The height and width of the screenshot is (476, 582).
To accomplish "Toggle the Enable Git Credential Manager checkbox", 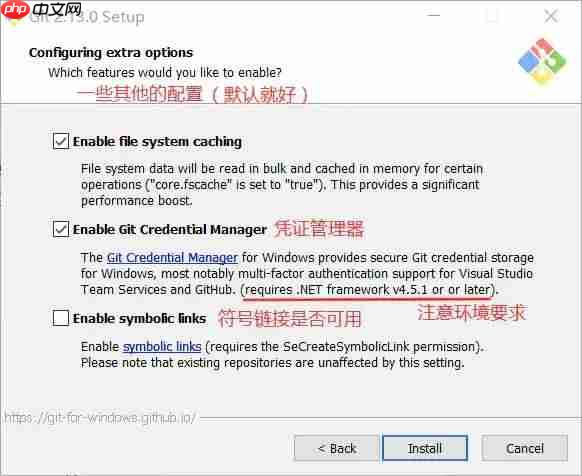I will 61,229.
